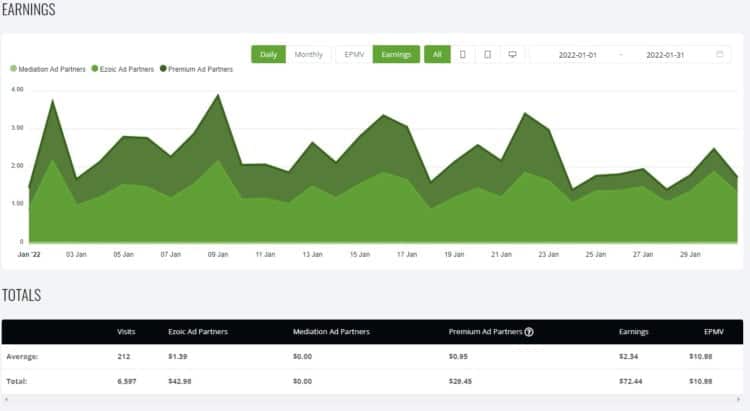Select Premium average $0.95 cell
750x411 pixels.
458,356
